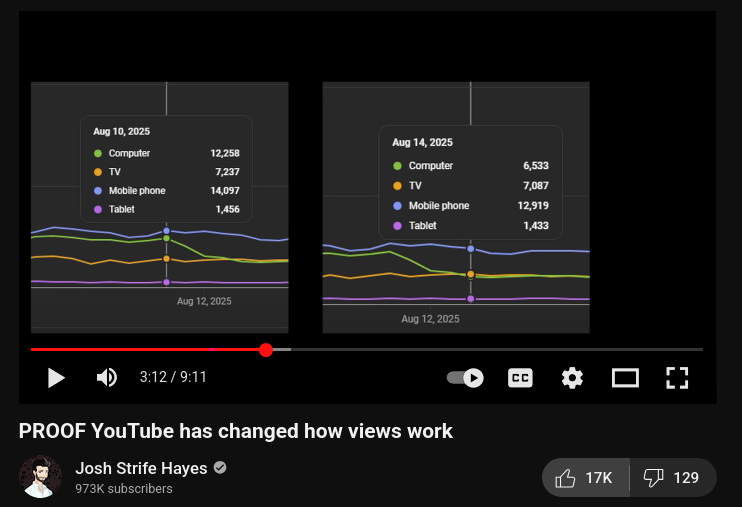The height and width of the screenshot is (507, 742).
Task: Click the Aug 14, 2025 tooltip date
Action: tap(423, 142)
